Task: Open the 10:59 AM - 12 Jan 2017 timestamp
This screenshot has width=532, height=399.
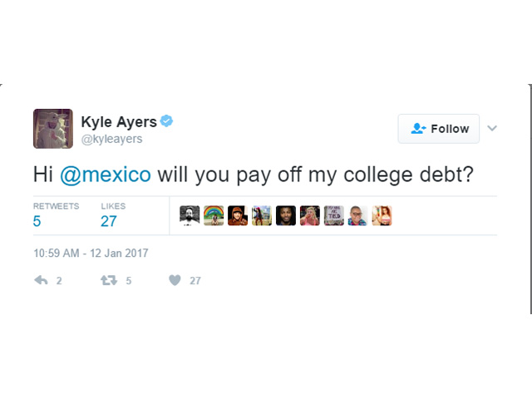Action: pyautogui.click(x=91, y=253)
